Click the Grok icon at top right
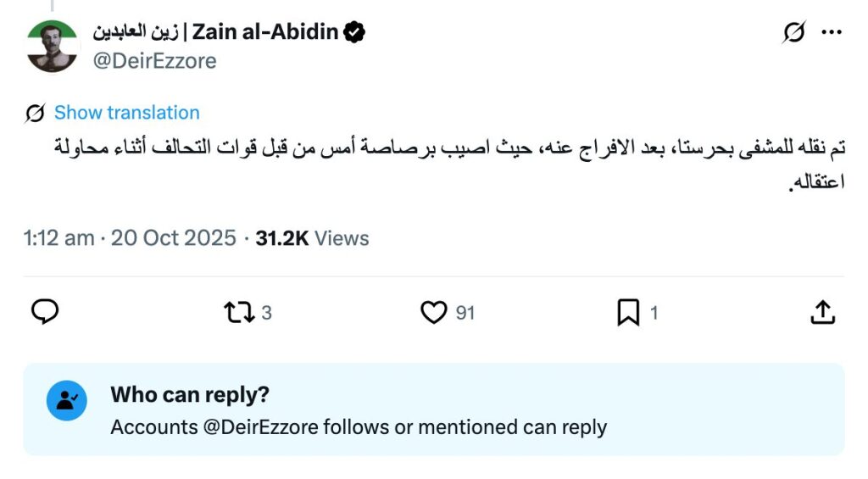This screenshot has width=868, height=479. click(x=793, y=33)
